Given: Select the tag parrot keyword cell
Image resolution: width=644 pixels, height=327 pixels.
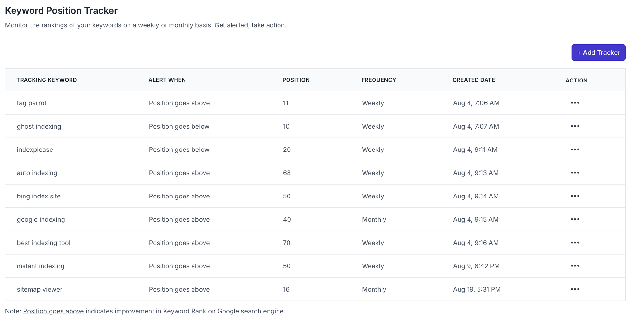Looking at the screenshot, I should pos(32,103).
